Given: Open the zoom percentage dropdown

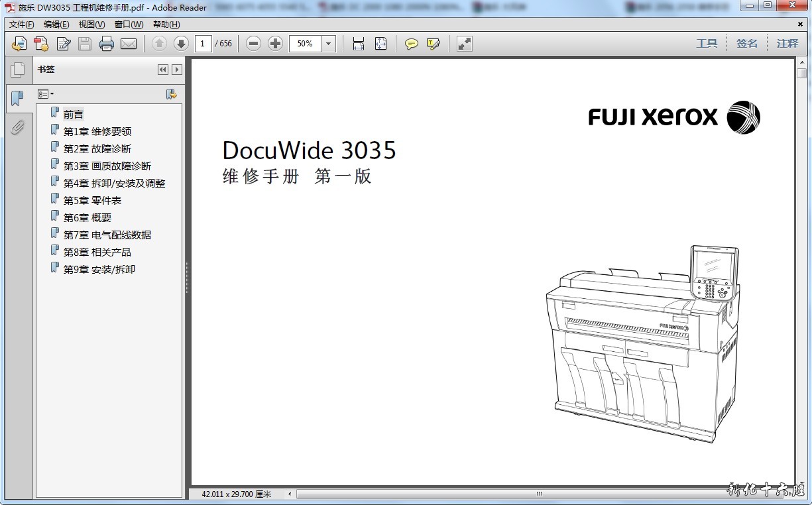Looking at the screenshot, I should 329,44.
